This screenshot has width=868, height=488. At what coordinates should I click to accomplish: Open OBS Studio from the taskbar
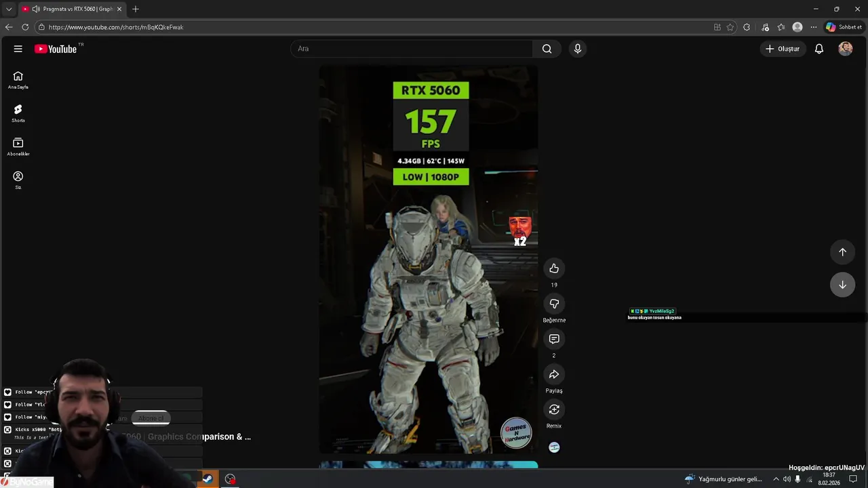tap(231, 479)
